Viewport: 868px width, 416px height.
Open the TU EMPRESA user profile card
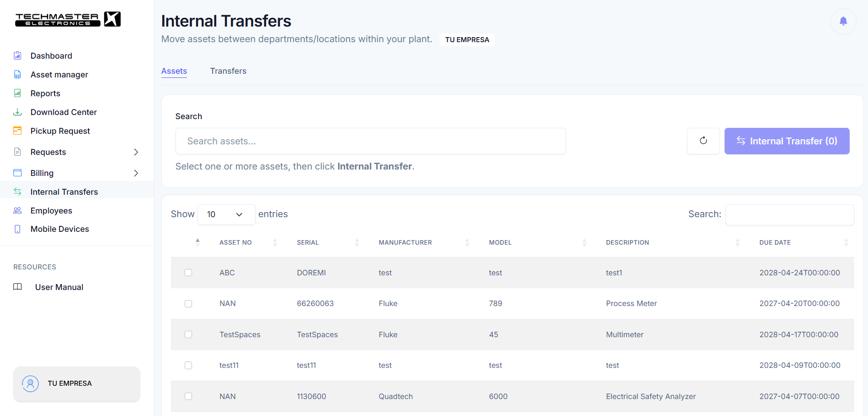[77, 383]
